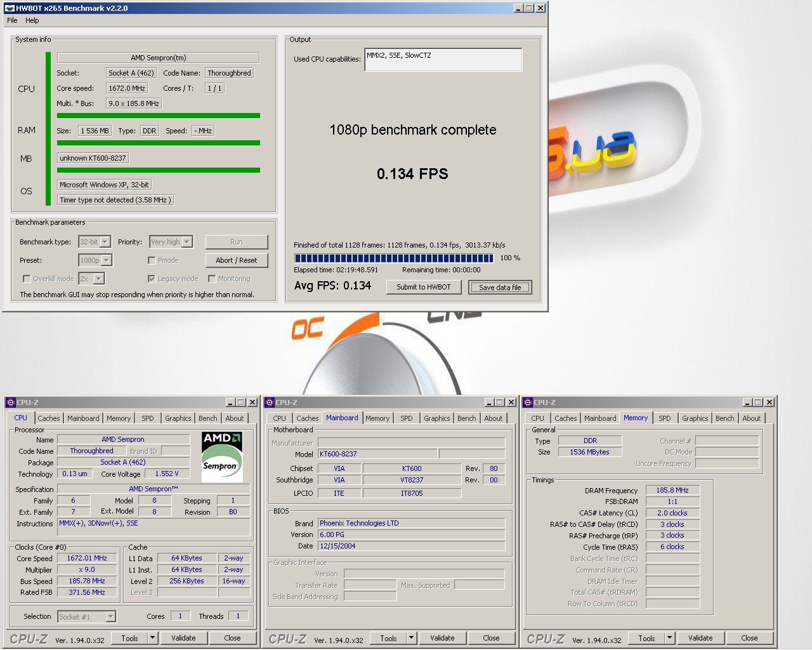Click the Model KT600-8237 field in CPU-Z
The height and width of the screenshot is (650, 812).
tap(377, 454)
